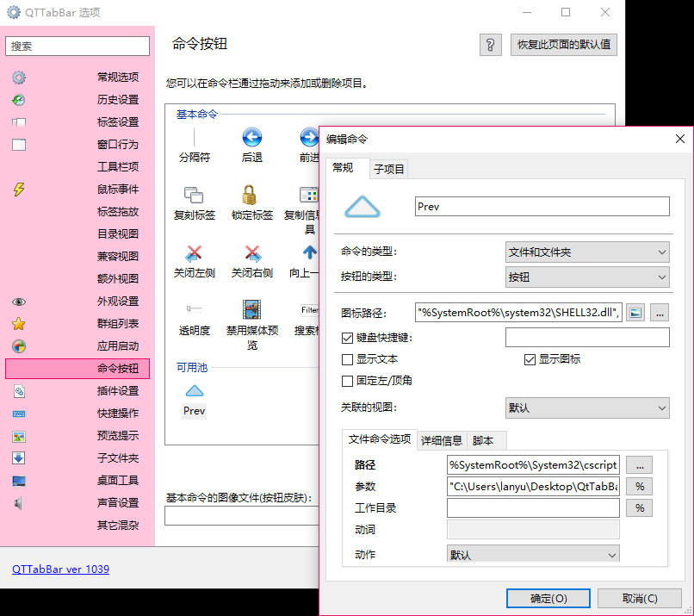This screenshot has width=694, height=616.
Task: Click the 取消(C) button
Action: click(x=640, y=598)
